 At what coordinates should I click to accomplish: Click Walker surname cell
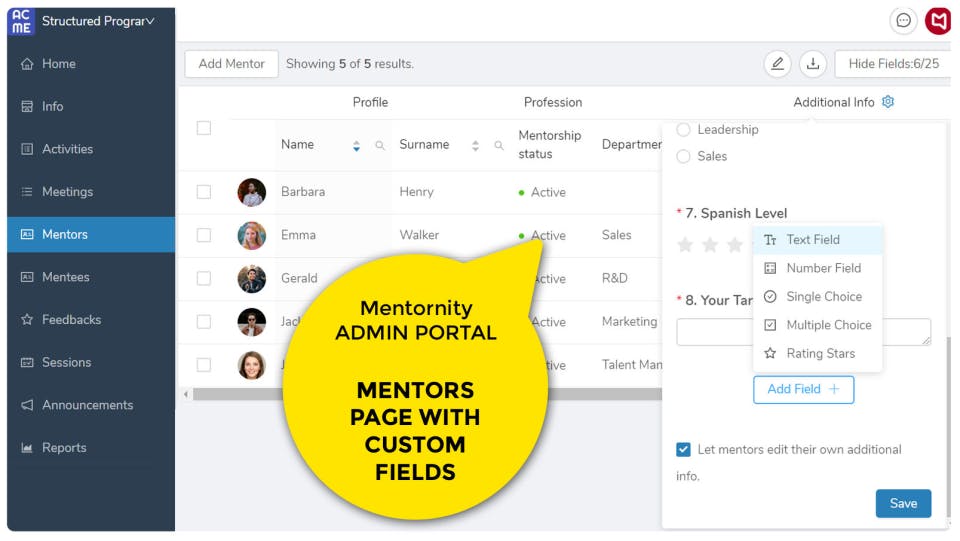point(419,235)
